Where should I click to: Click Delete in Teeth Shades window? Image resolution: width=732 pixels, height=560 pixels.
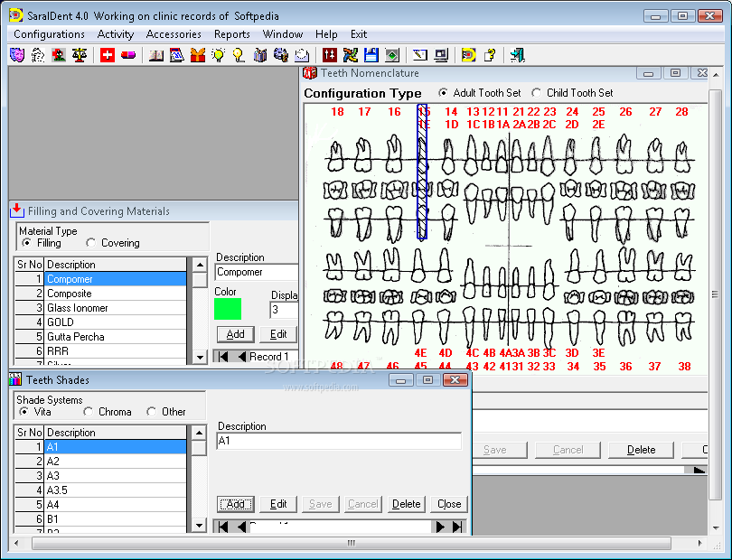[406, 504]
